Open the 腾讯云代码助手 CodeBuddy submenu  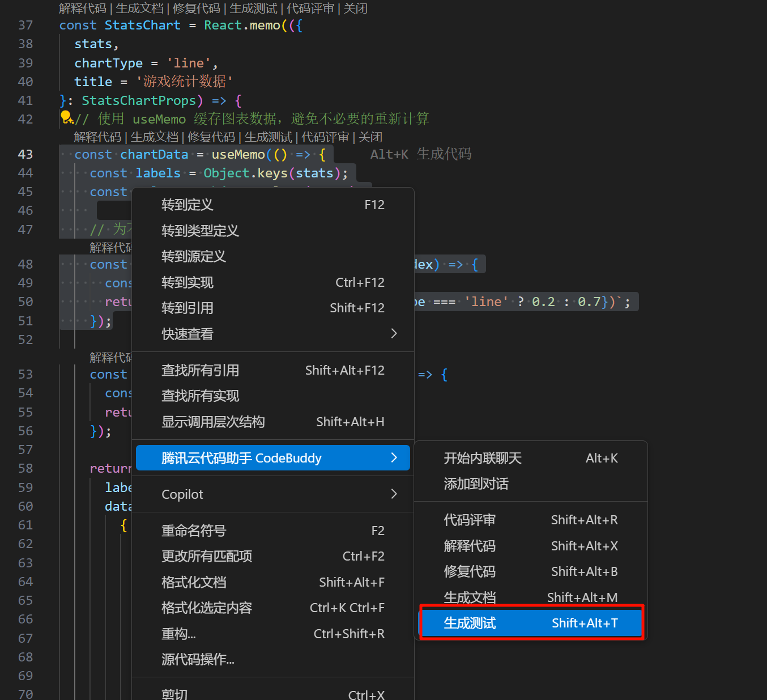pyautogui.click(x=272, y=458)
